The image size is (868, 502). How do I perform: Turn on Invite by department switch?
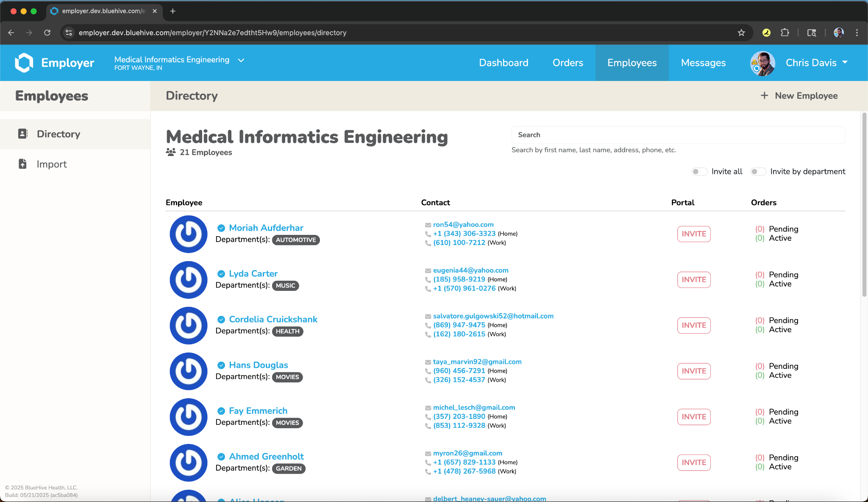click(x=758, y=172)
